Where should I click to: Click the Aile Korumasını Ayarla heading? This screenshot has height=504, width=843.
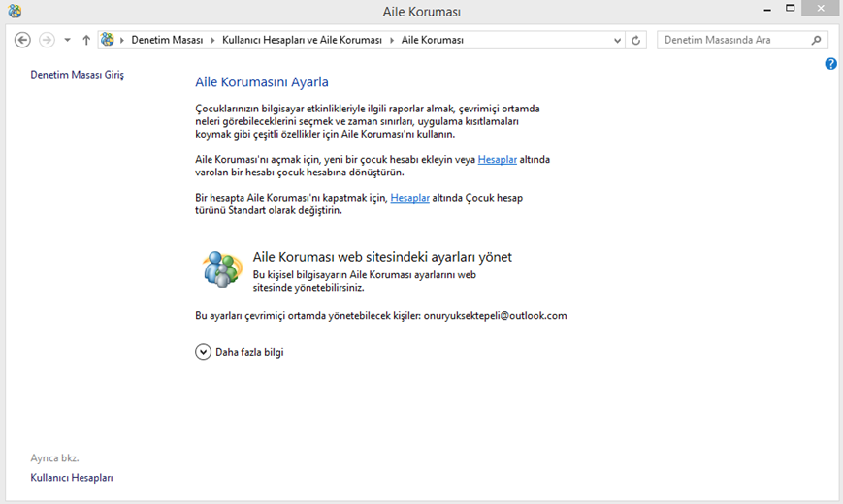coord(262,82)
